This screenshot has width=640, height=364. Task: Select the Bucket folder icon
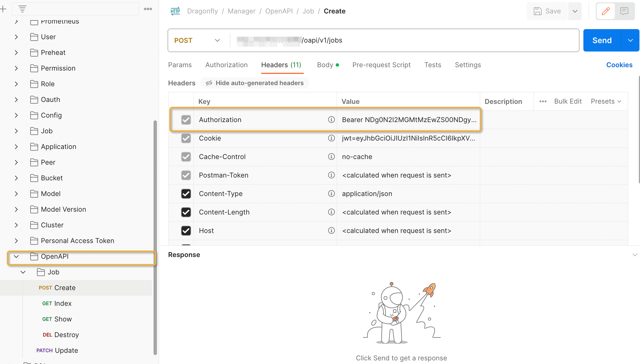(x=34, y=178)
